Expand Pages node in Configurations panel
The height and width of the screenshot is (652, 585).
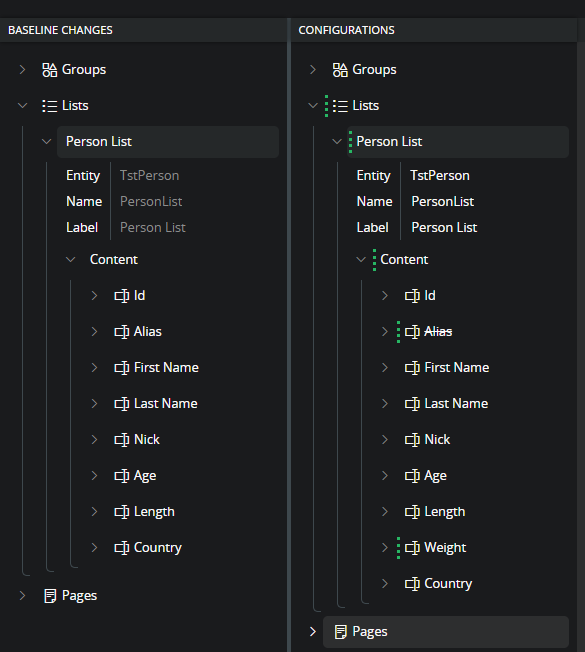(x=313, y=632)
